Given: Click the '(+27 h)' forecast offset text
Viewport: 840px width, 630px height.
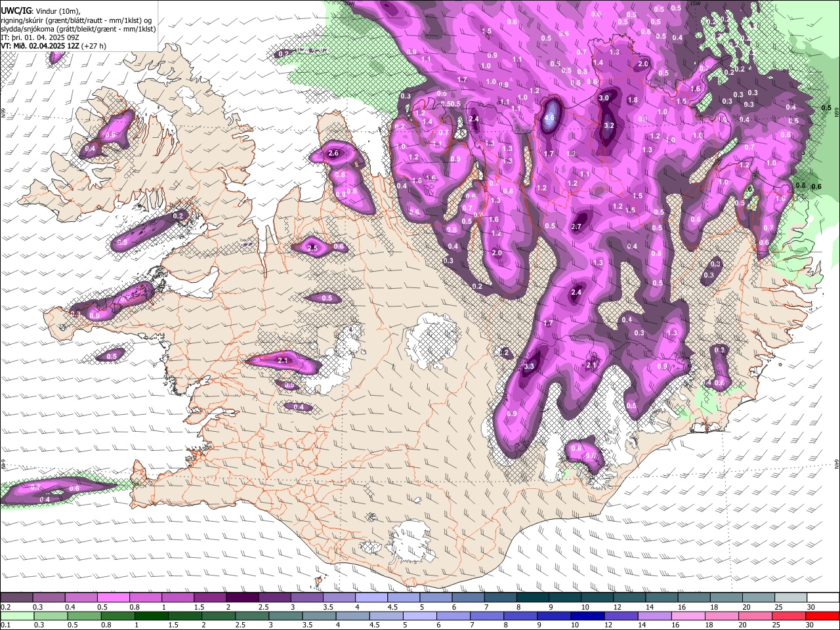Looking at the screenshot, I should pos(94,46).
